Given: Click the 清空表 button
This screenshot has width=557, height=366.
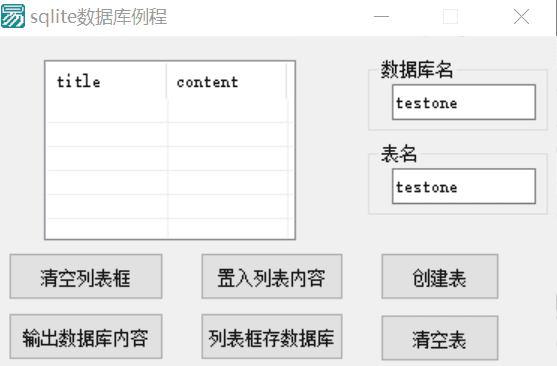Looking at the screenshot, I should [440, 338].
